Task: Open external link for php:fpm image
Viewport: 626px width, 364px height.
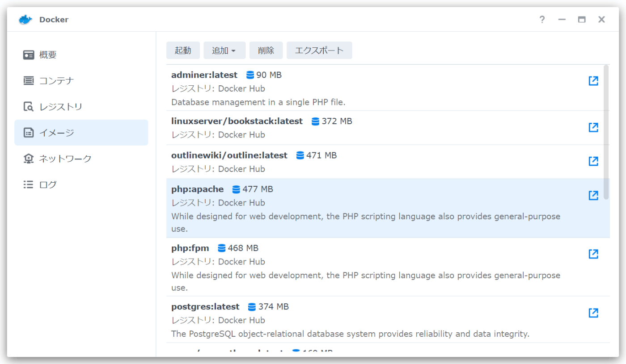Action: pyautogui.click(x=593, y=254)
